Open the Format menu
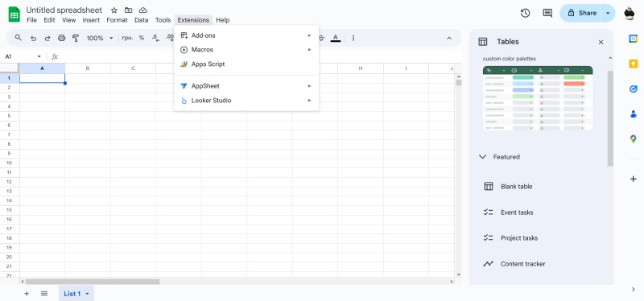This screenshot has width=644, height=301. (117, 20)
